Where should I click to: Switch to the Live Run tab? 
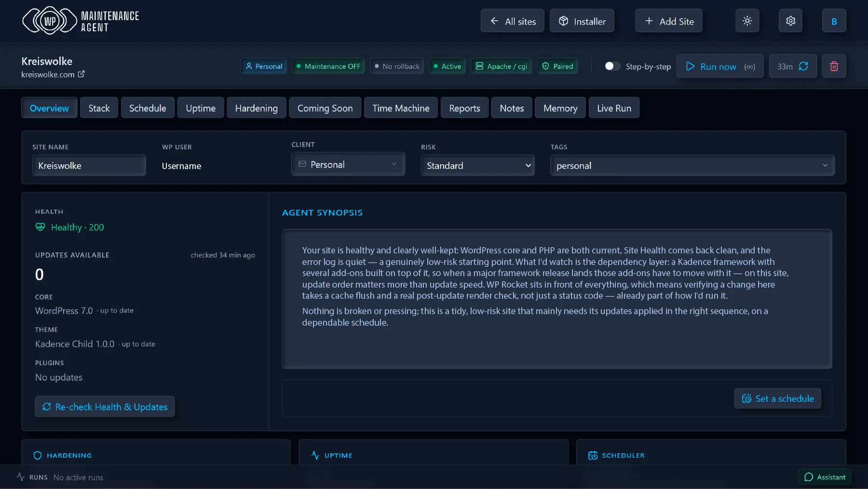(614, 108)
